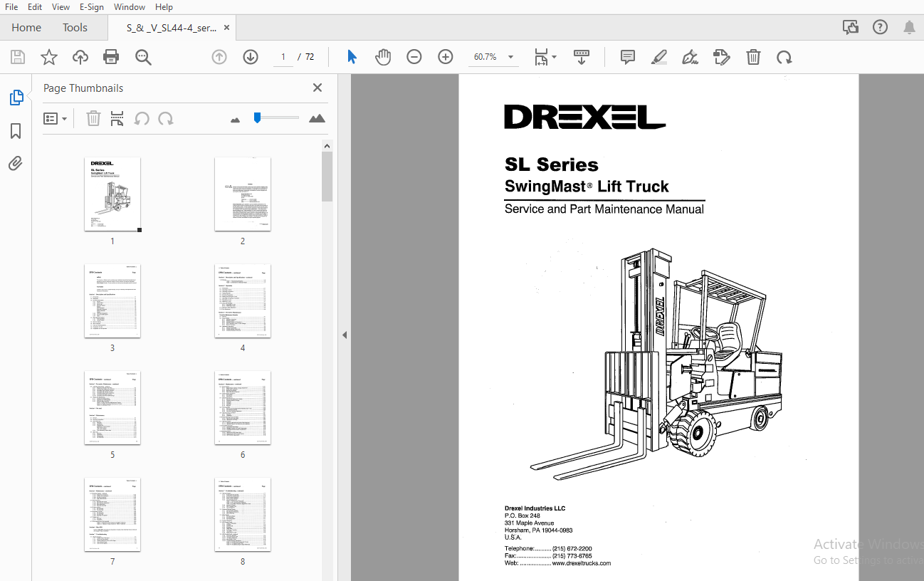Open the zoom level dropdown arrow
The height and width of the screenshot is (581, 924).
(x=510, y=57)
